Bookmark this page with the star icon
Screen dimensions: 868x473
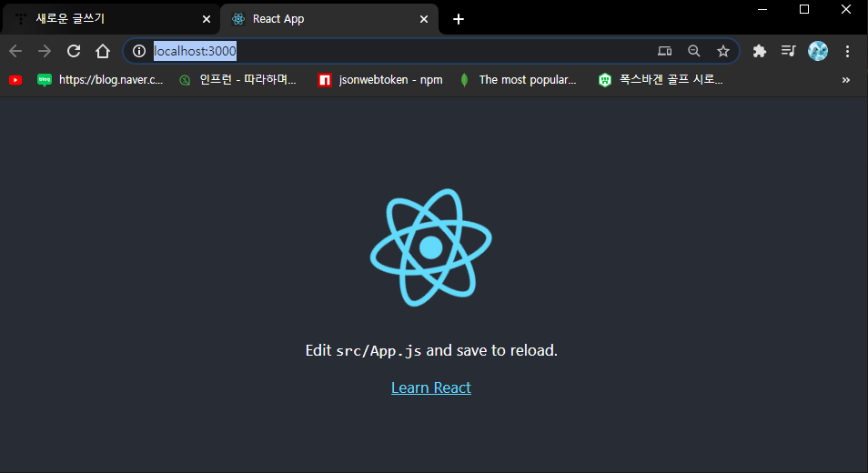tap(723, 51)
